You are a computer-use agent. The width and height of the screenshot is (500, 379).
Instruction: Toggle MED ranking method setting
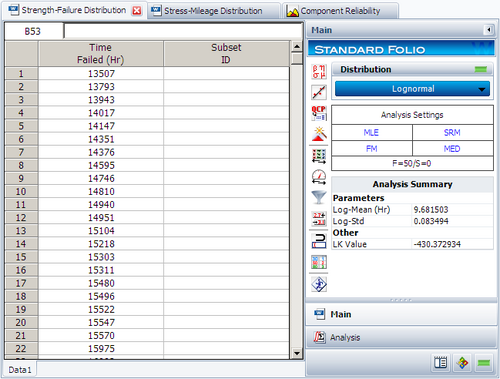pyautogui.click(x=452, y=148)
